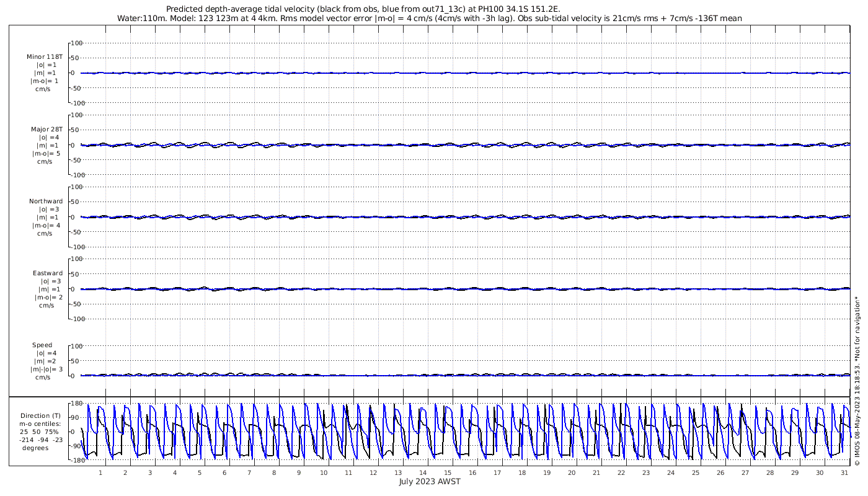Click the day 1 label on date axis
The image size is (868, 496).
click(x=100, y=472)
